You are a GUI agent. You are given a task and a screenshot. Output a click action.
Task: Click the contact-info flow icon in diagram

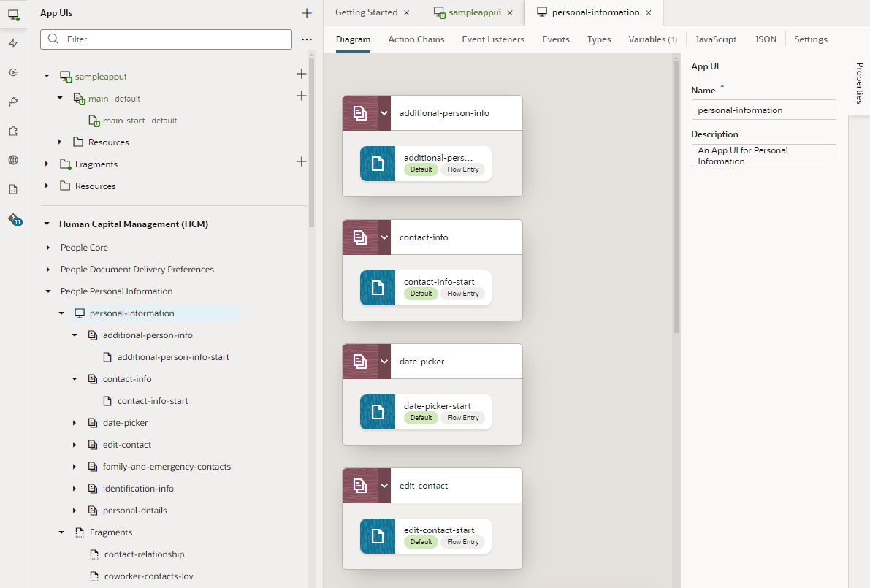tap(360, 237)
